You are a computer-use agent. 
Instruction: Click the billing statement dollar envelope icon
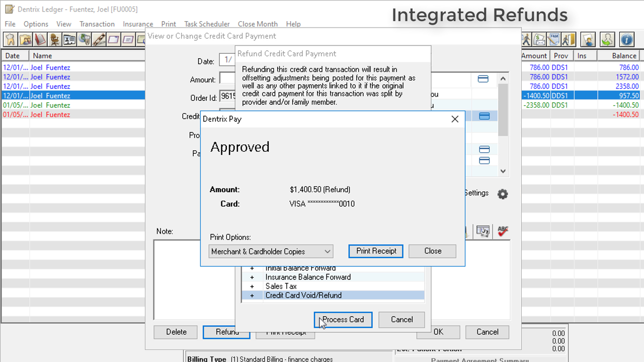tap(540, 39)
